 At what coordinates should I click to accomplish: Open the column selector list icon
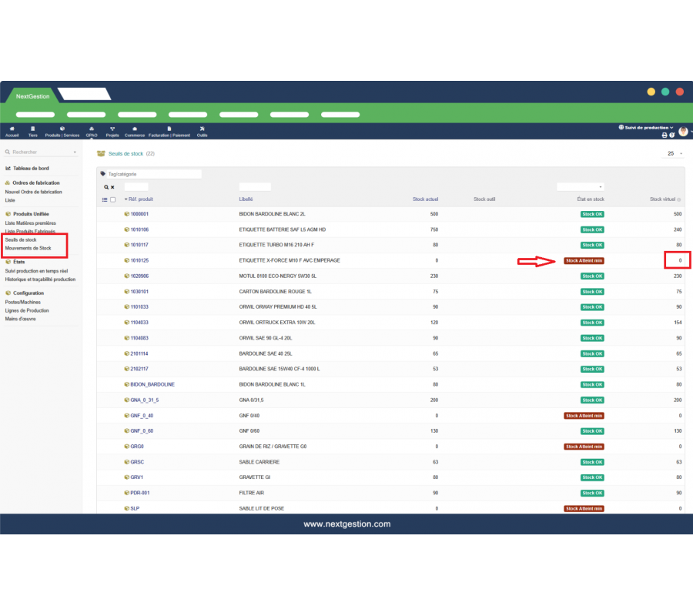click(105, 199)
